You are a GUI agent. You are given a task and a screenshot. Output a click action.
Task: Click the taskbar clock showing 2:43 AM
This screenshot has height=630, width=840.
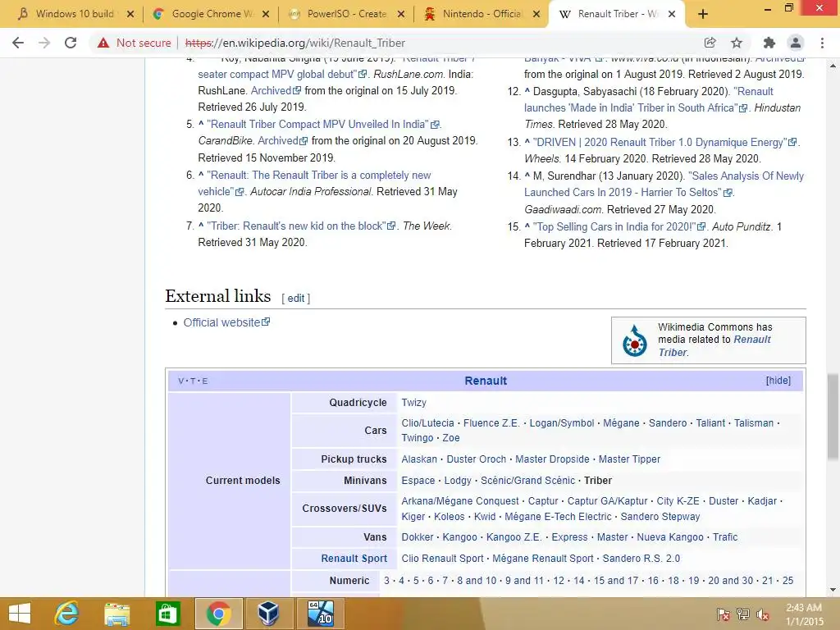[804, 614]
